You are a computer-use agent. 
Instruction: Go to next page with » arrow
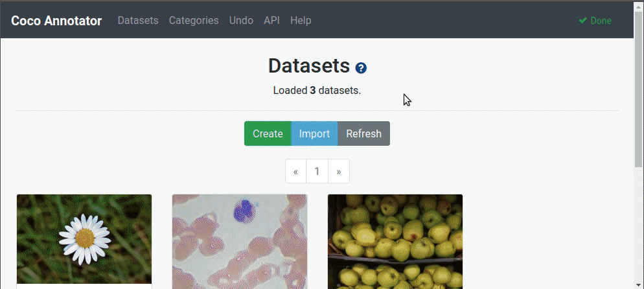click(x=339, y=172)
